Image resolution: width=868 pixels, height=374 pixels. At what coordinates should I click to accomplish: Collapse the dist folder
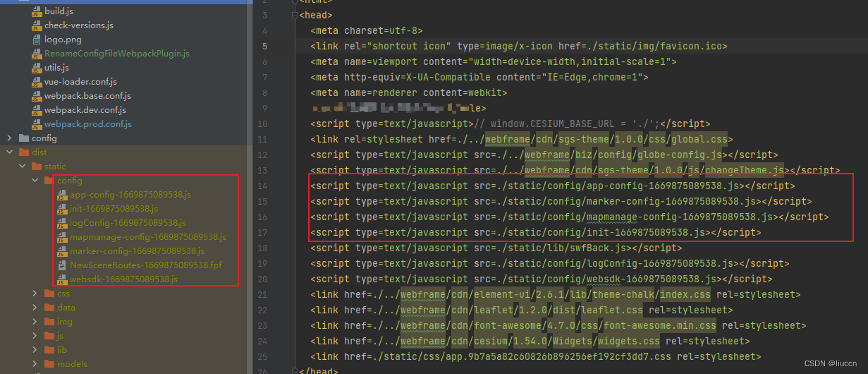coord(9,152)
